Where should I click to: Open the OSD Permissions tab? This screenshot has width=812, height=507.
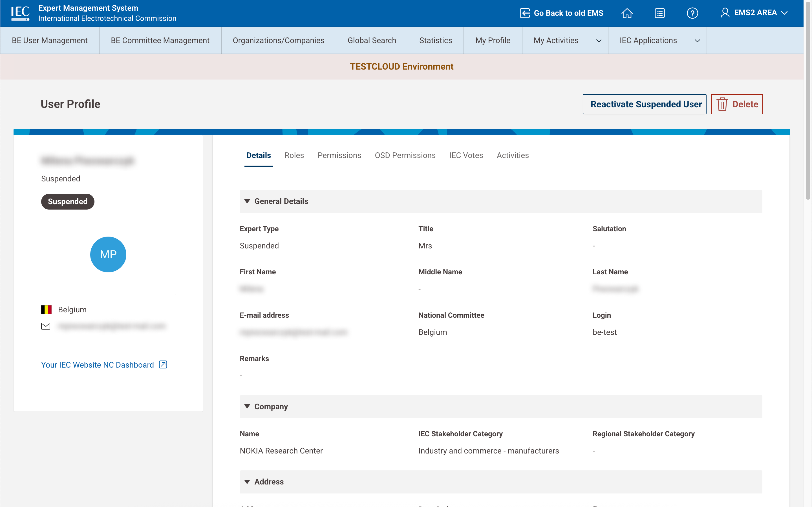(x=405, y=155)
